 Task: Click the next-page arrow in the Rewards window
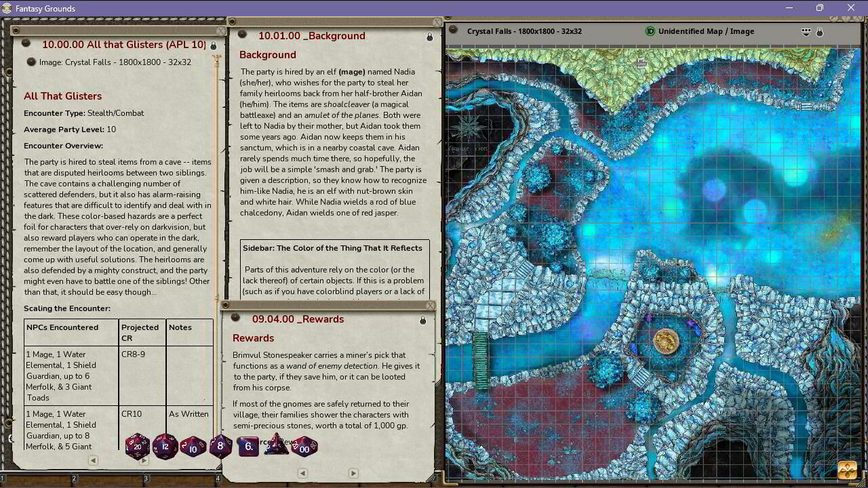pyautogui.click(x=353, y=473)
